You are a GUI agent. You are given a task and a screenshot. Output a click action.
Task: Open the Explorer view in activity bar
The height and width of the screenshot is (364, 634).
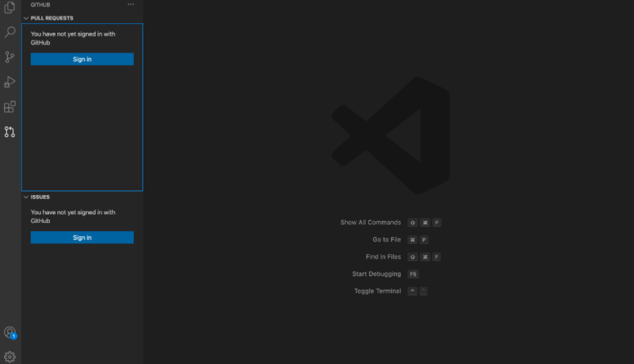point(10,7)
